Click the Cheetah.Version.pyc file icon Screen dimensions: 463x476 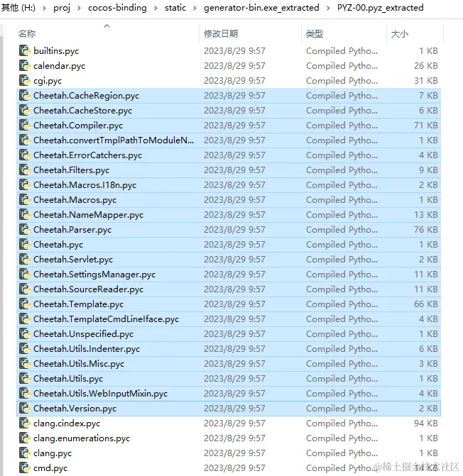(x=25, y=408)
